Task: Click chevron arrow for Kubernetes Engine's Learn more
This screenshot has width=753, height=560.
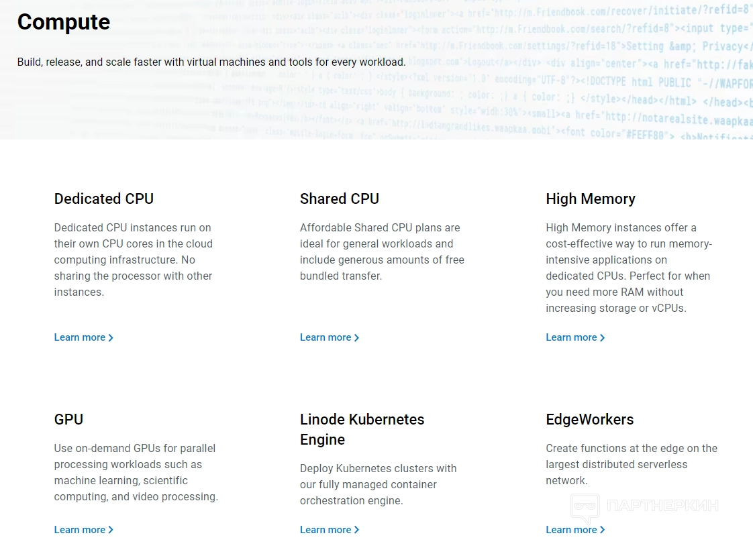Action: 356,530
